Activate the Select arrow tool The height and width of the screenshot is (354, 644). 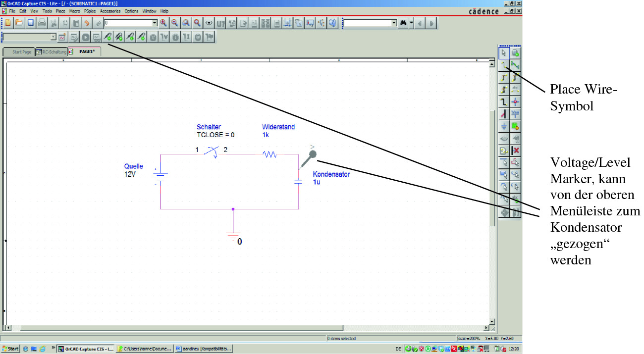[504, 53]
